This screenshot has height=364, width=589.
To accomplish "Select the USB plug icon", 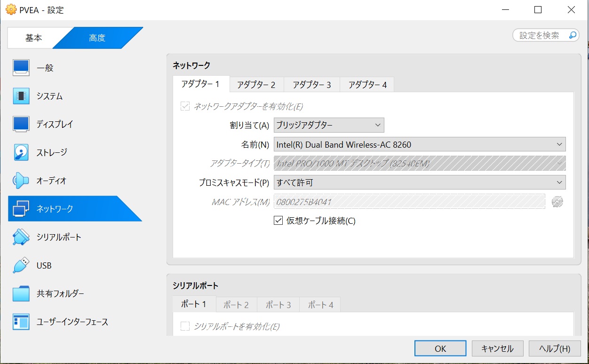I will click(21, 265).
